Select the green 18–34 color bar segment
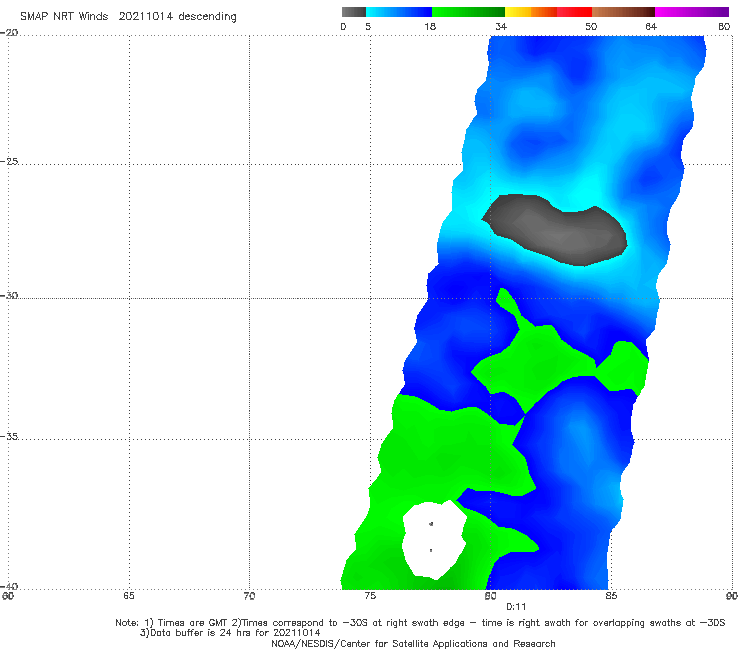740x650 pixels. (468, 12)
